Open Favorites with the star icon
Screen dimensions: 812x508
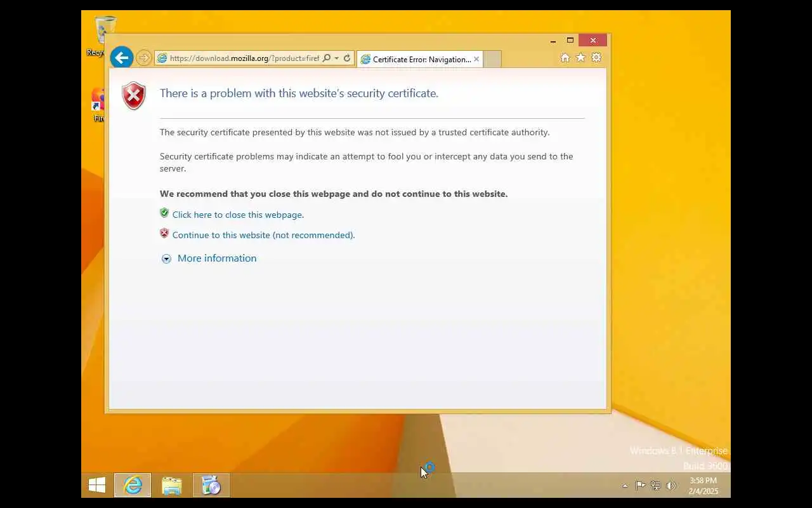pyautogui.click(x=580, y=58)
